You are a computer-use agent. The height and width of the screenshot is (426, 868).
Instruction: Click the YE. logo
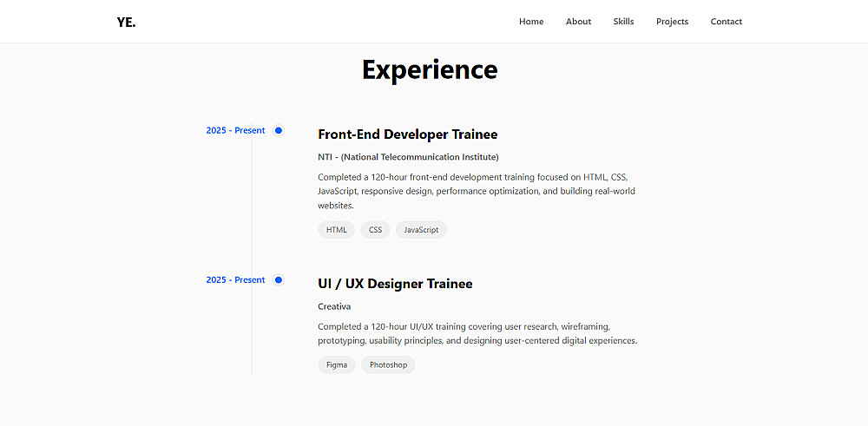tap(126, 22)
